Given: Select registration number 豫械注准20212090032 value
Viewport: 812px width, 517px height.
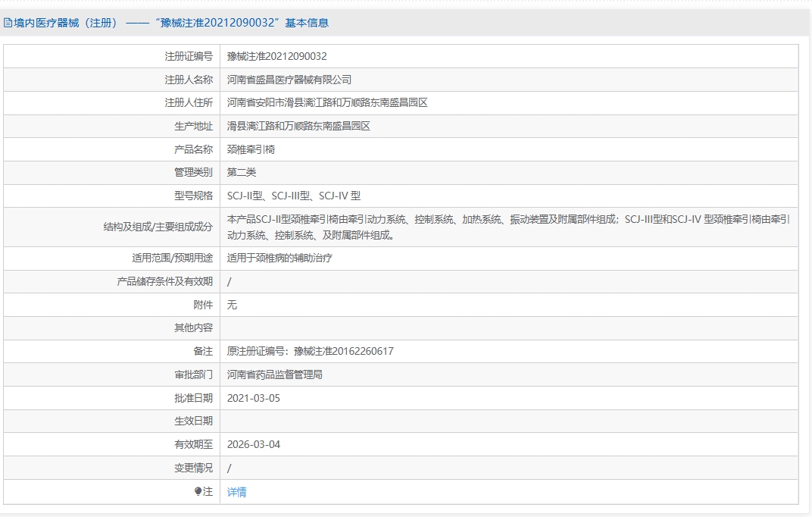Looking at the screenshot, I should pyautogui.click(x=277, y=56).
